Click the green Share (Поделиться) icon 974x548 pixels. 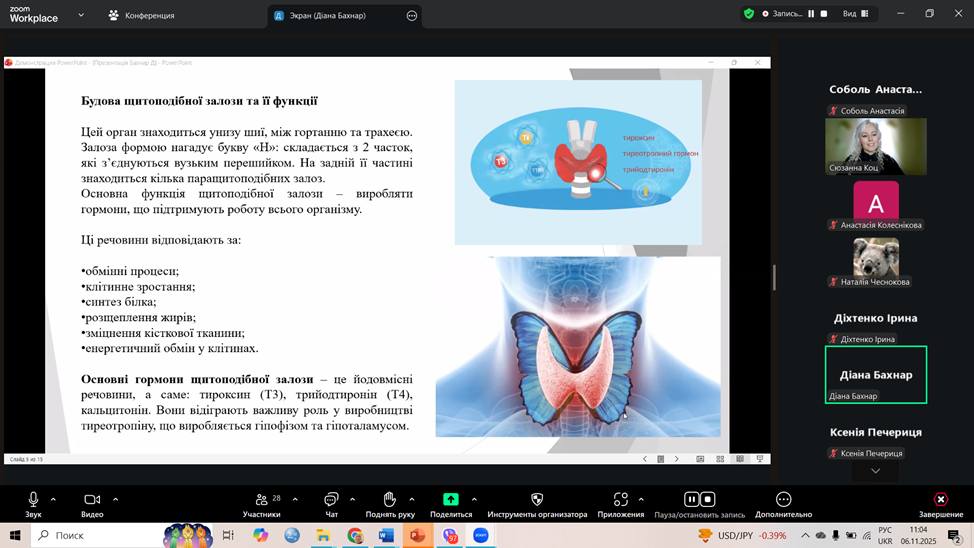click(451, 500)
